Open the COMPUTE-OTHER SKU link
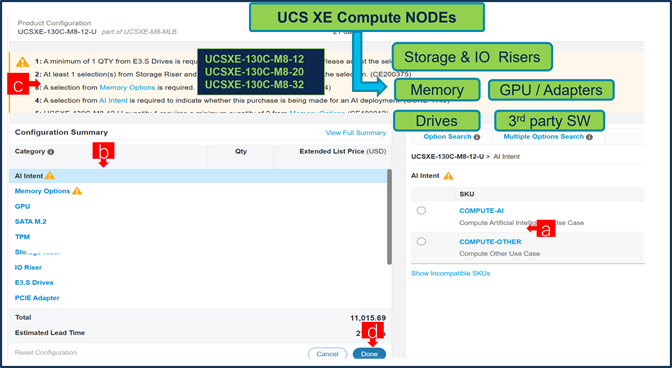 point(490,242)
